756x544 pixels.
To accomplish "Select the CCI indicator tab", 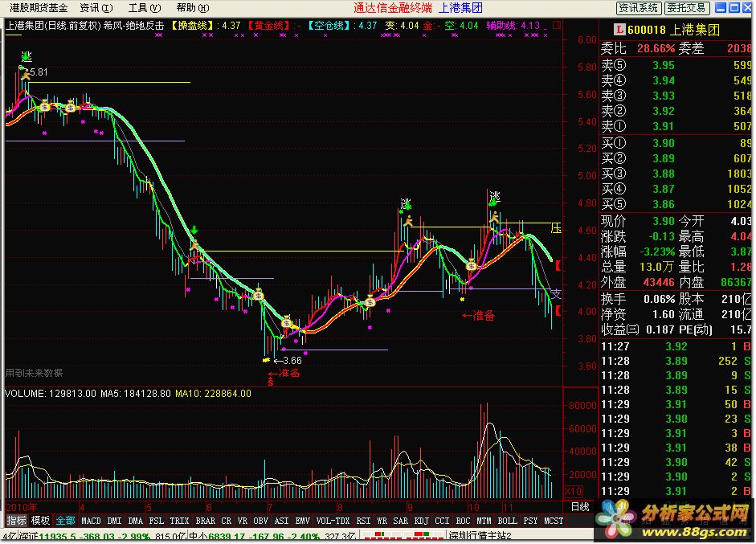I will click(442, 521).
